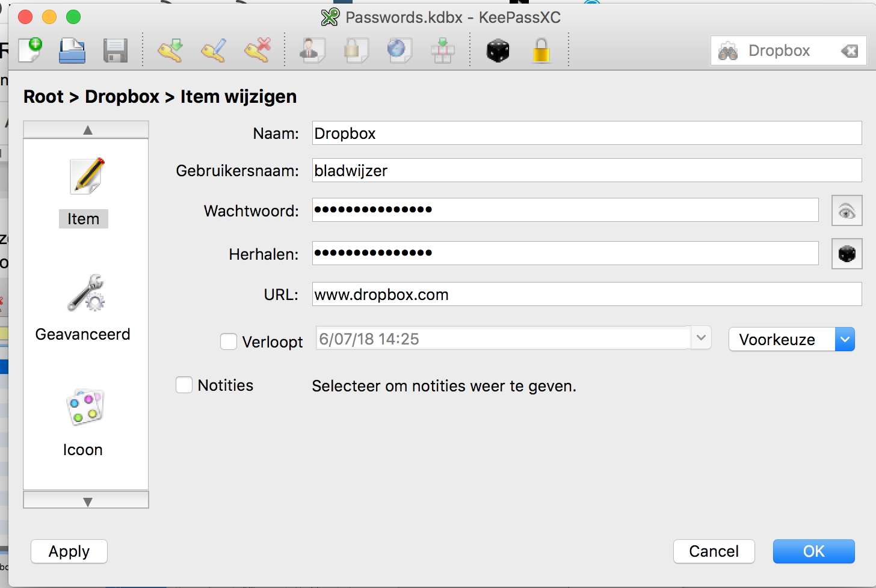The height and width of the screenshot is (588, 876).
Task: Click the Cancel button
Action: pyautogui.click(x=714, y=551)
